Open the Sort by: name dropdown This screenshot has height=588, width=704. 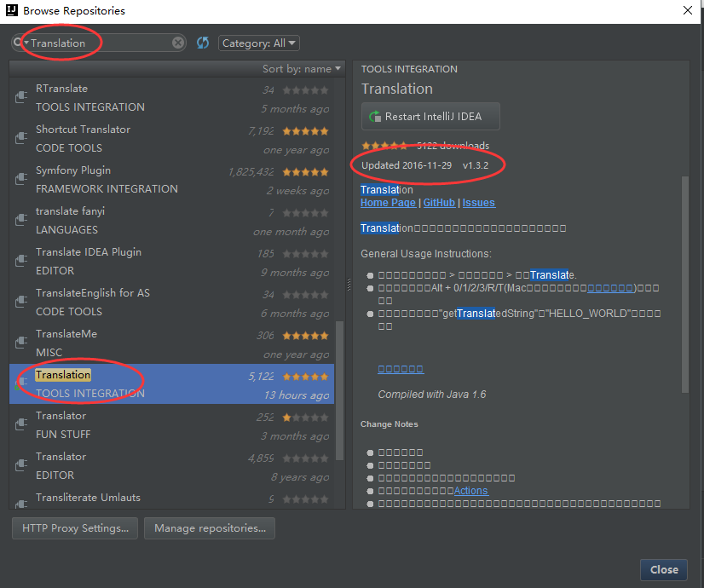(301, 69)
